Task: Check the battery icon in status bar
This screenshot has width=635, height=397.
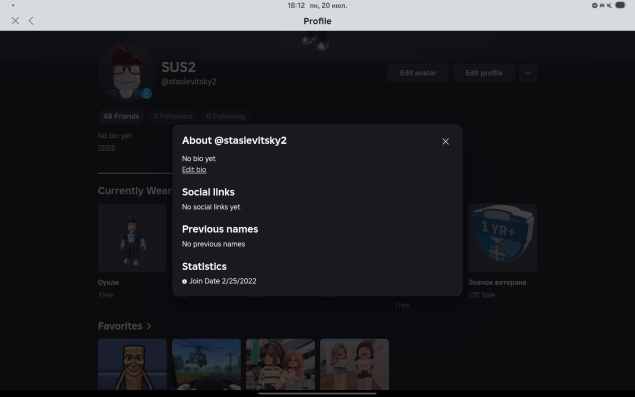Action: tap(620, 5)
